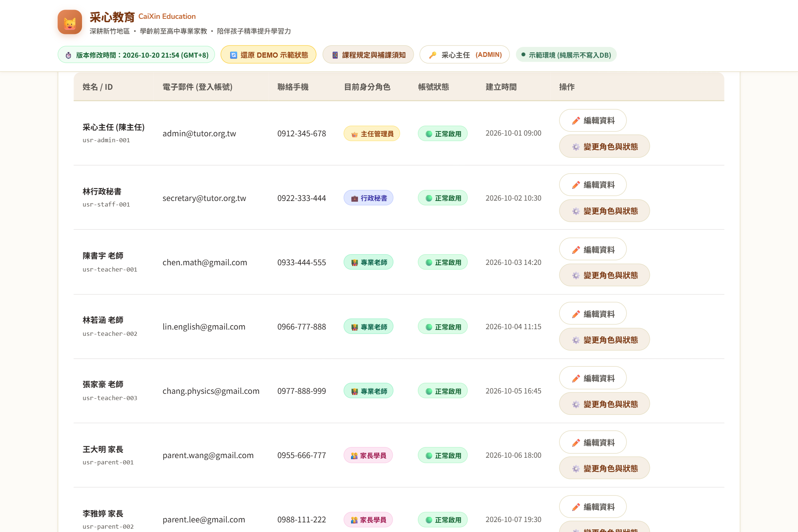The image size is (798, 532).
Task: Click the stopwatch icon in version timestamp badge
Action: click(x=68, y=55)
